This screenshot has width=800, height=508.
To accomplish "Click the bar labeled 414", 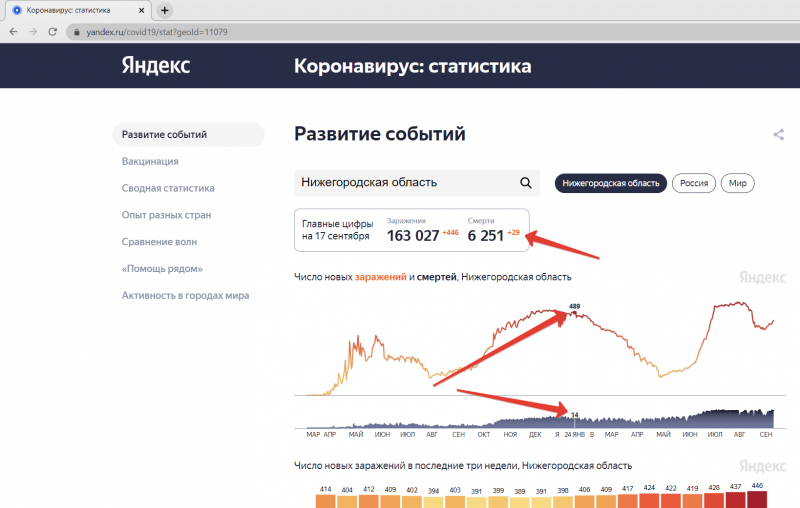I will pos(326,501).
